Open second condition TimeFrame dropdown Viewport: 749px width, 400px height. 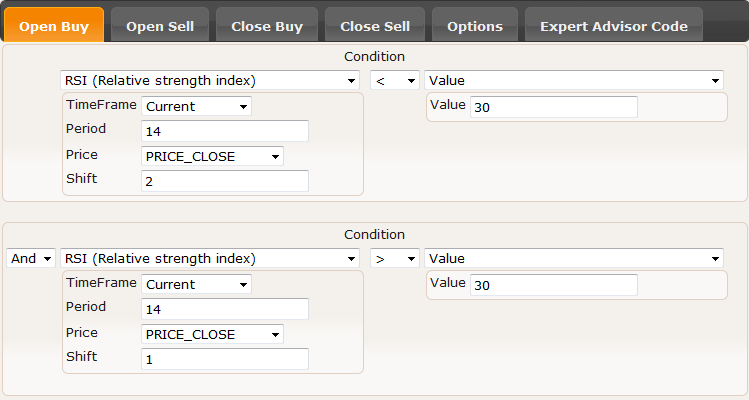(196, 284)
